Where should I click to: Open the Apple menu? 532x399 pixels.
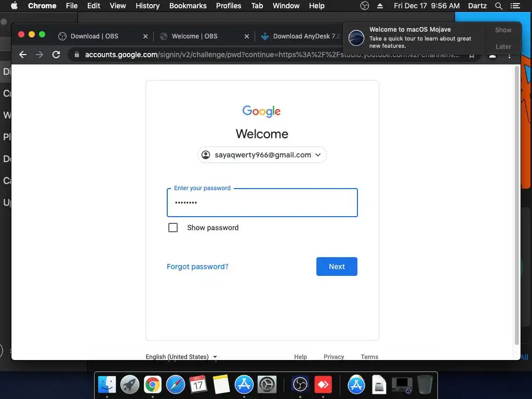point(14,6)
